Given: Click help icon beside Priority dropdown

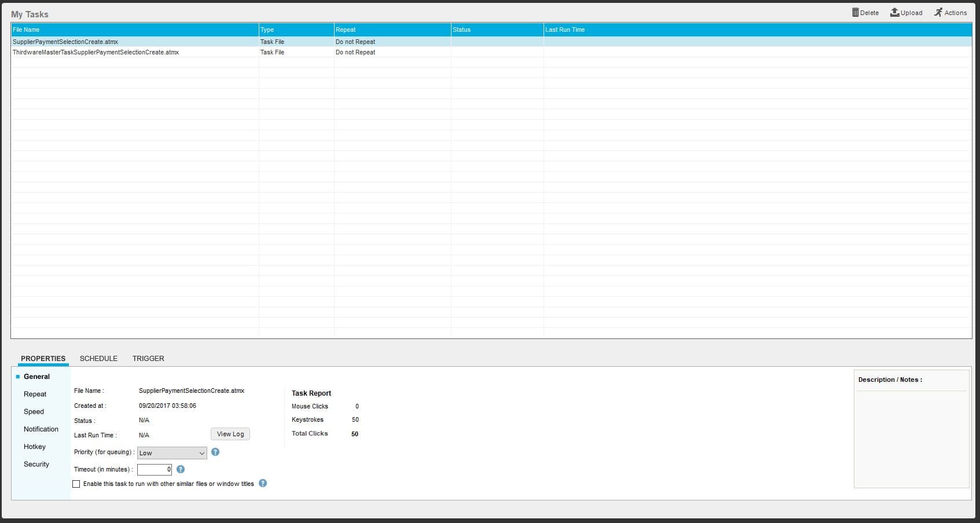Looking at the screenshot, I should [x=215, y=452].
